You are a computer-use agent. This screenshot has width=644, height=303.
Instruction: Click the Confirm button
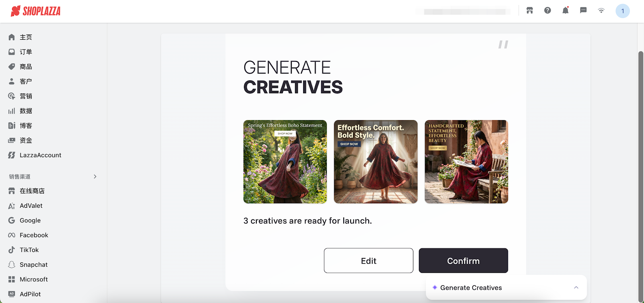tap(463, 260)
